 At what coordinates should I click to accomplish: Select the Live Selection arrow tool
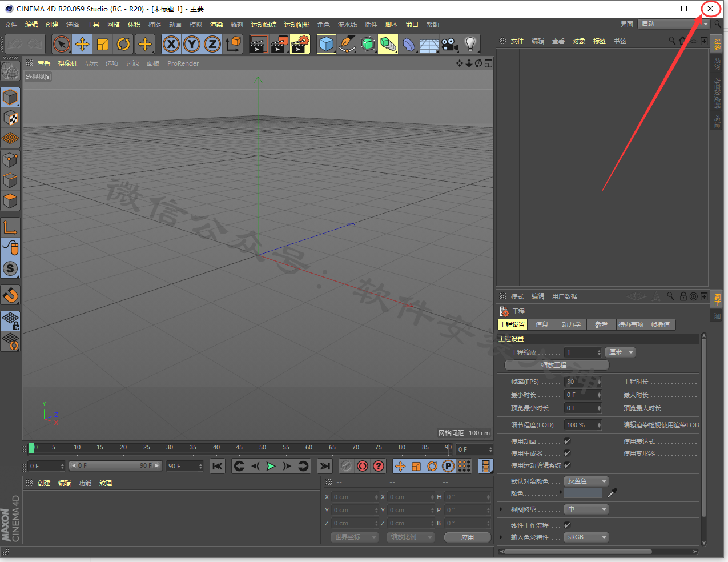[61, 44]
